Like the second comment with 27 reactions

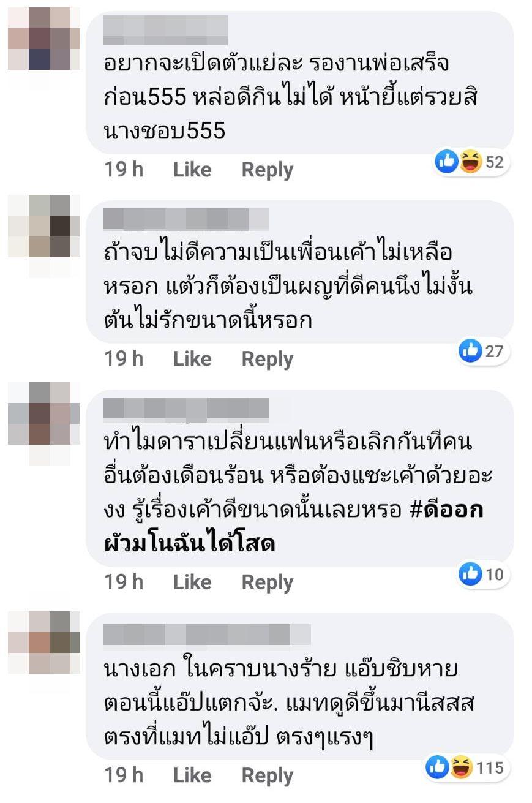tap(192, 359)
